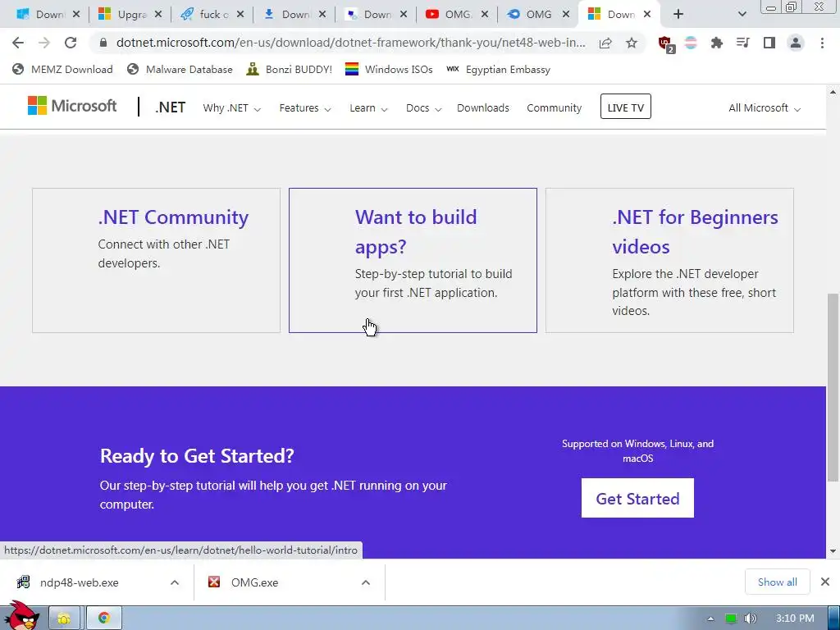Open the tab search chevron

742,15
